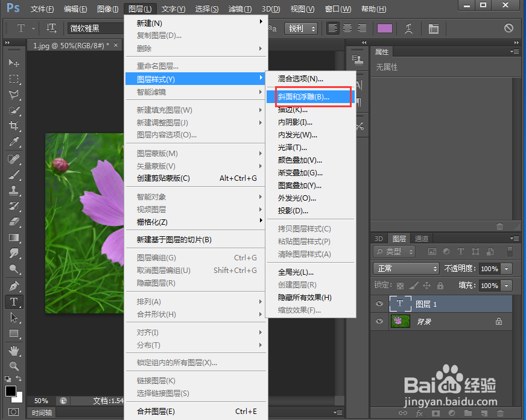The image size is (526, 420).
Task: Open the Layers panel flyout menu
Action: click(x=515, y=239)
